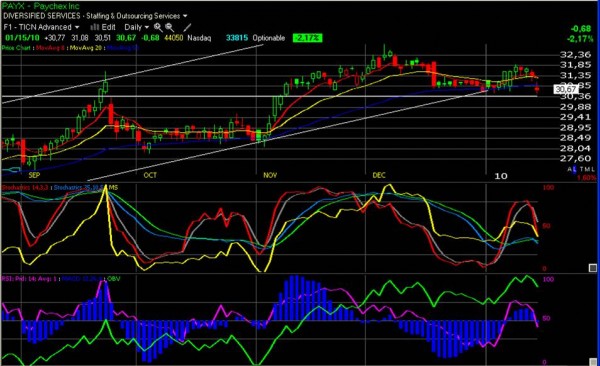
Task: Click the blue MovAvg legend label
Action: (122, 48)
